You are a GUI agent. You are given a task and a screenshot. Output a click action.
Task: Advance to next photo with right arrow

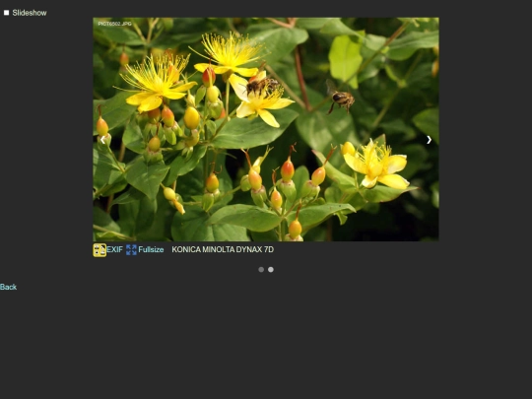pos(429,140)
